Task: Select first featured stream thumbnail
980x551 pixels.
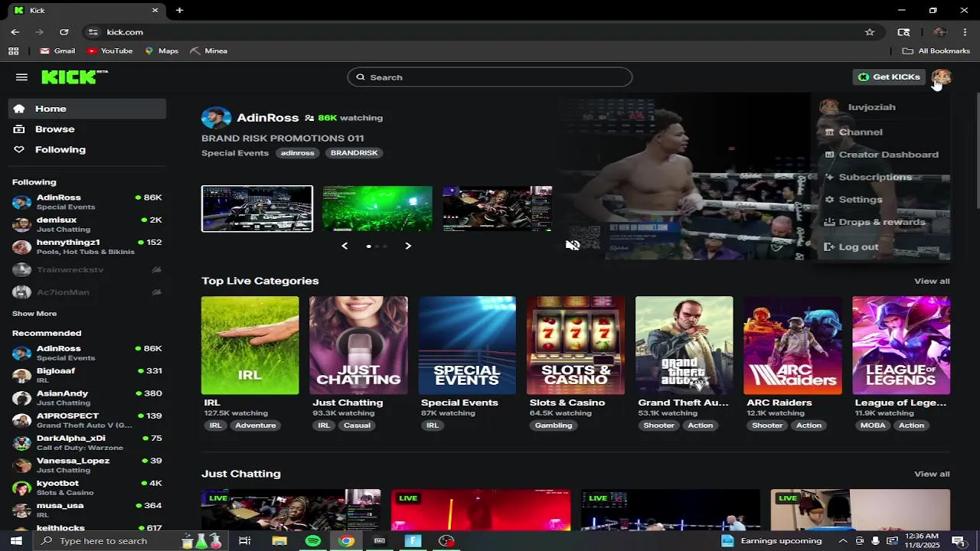Action: [x=257, y=208]
